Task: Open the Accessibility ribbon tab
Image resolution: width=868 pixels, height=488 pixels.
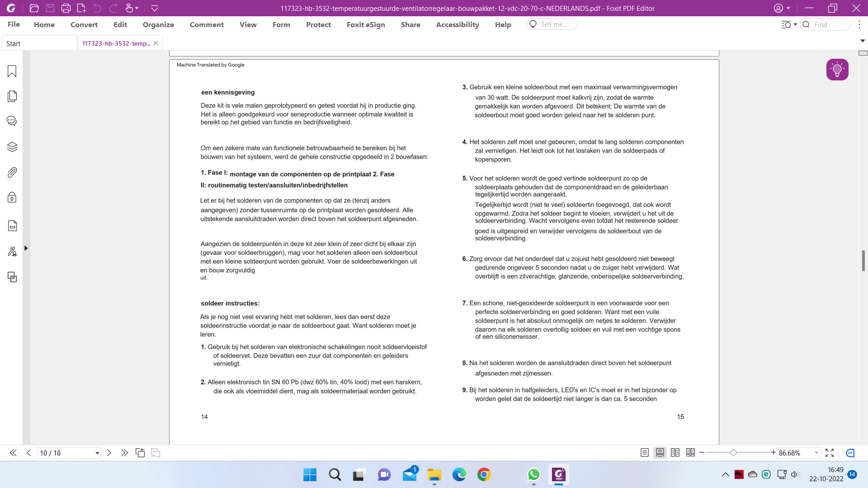Action: [458, 24]
